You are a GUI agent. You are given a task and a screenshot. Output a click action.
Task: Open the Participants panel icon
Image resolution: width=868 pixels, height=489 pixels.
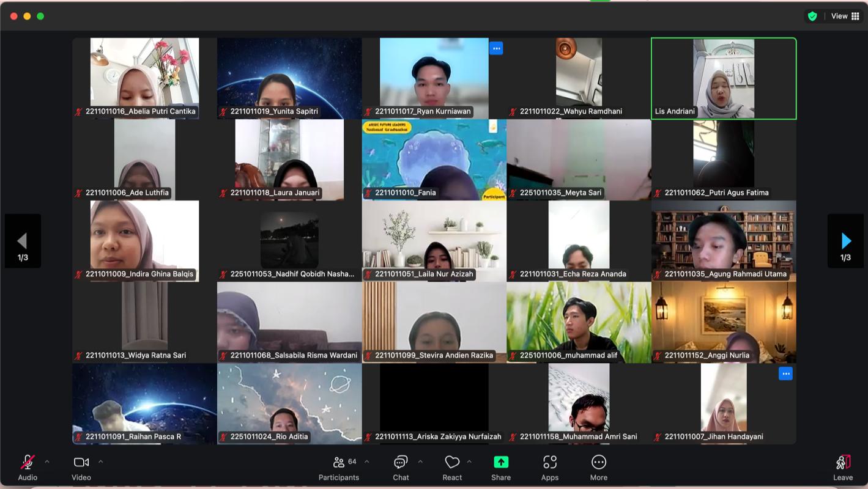pos(338,463)
